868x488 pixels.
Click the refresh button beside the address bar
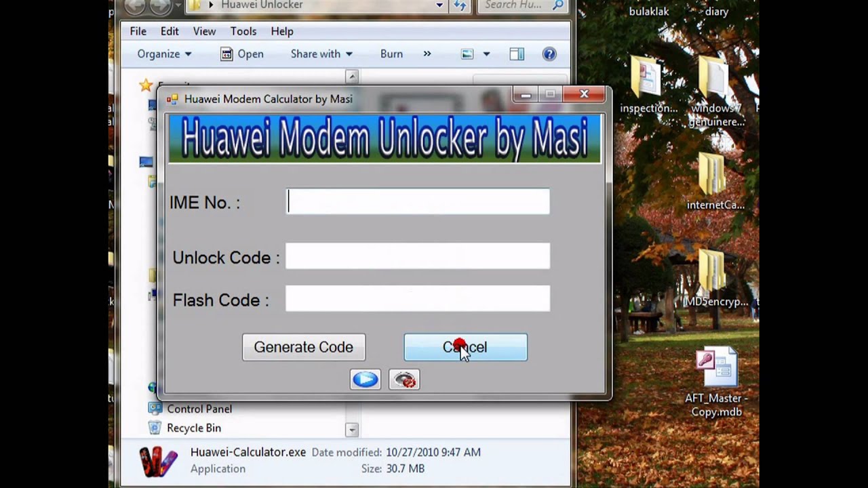coord(460,5)
